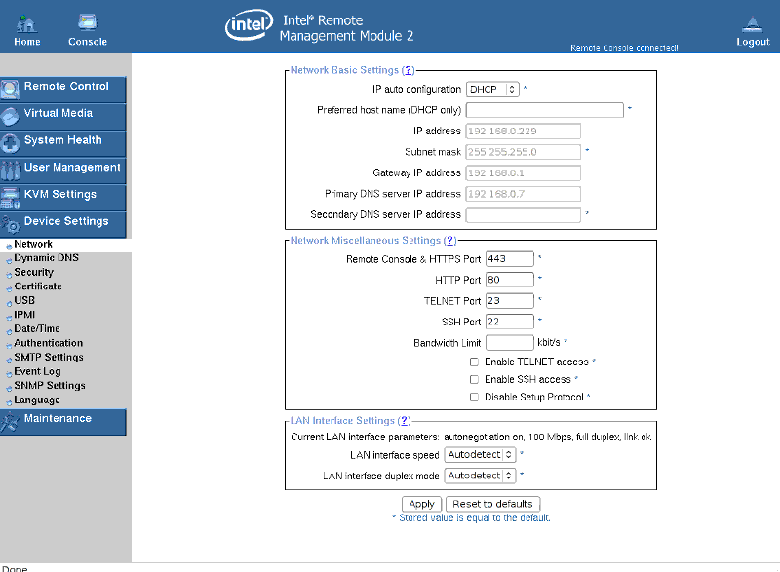Click the Bandwidth Limit field
Image resolution: width=780 pixels, height=572 pixels.
(510, 343)
